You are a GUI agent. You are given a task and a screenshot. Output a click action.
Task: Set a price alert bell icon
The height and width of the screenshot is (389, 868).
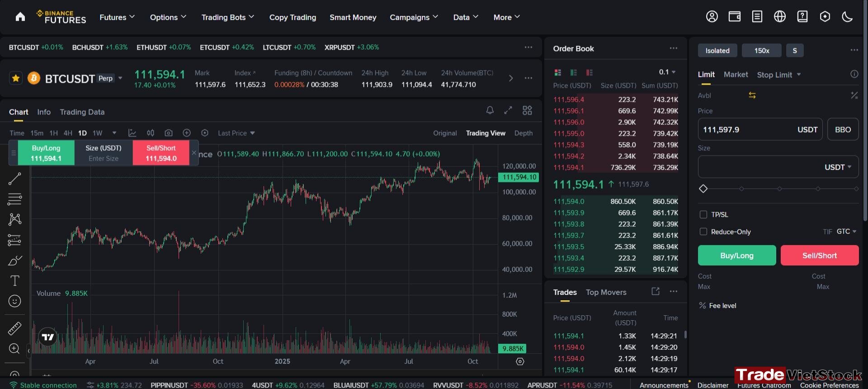click(x=490, y=110)
